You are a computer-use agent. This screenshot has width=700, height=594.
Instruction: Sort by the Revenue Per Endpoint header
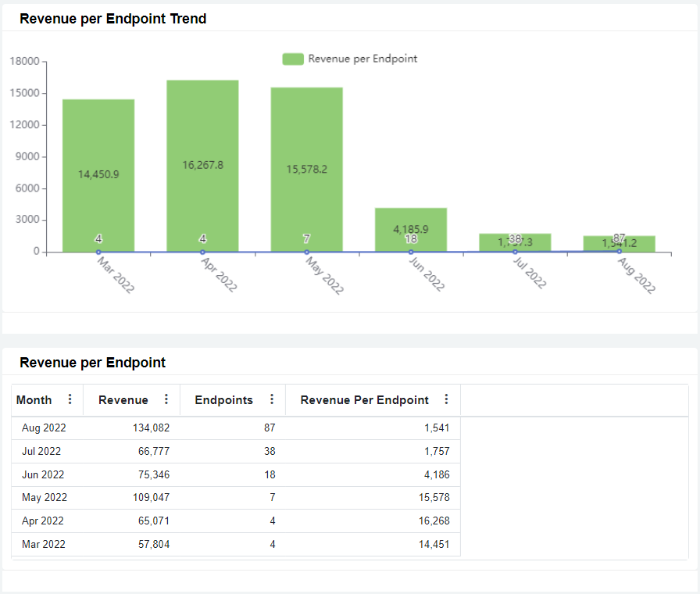(x=363, y=399)
